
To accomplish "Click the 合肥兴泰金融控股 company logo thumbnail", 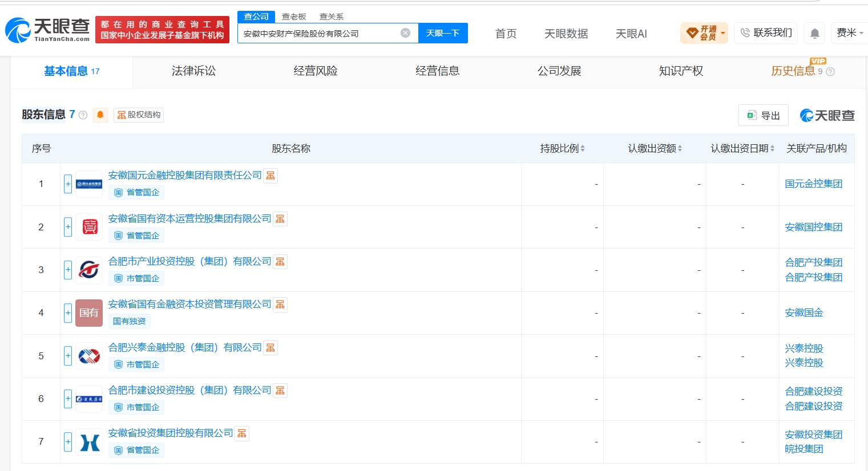I will [89, 356].
